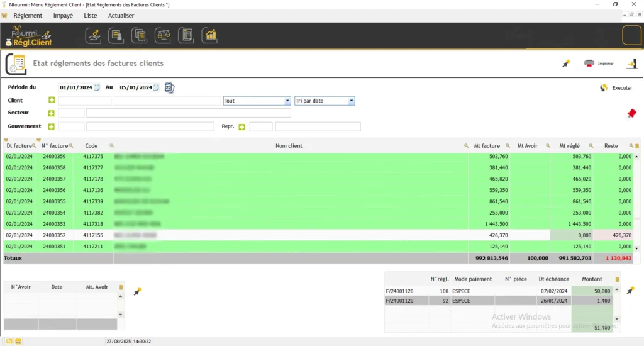This screenshot has height=346, width=644.
Task: Click the green plus next to Client
Action: [x=52, y=100]
